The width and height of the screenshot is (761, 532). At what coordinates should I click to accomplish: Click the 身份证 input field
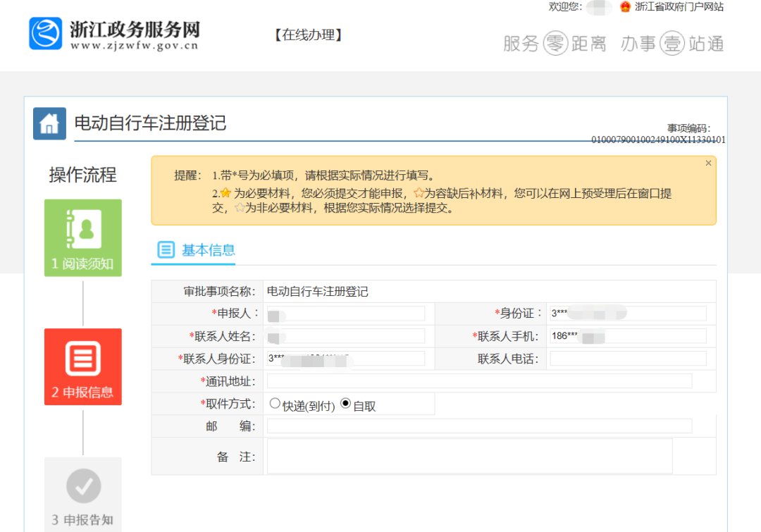tap(627, 314)
